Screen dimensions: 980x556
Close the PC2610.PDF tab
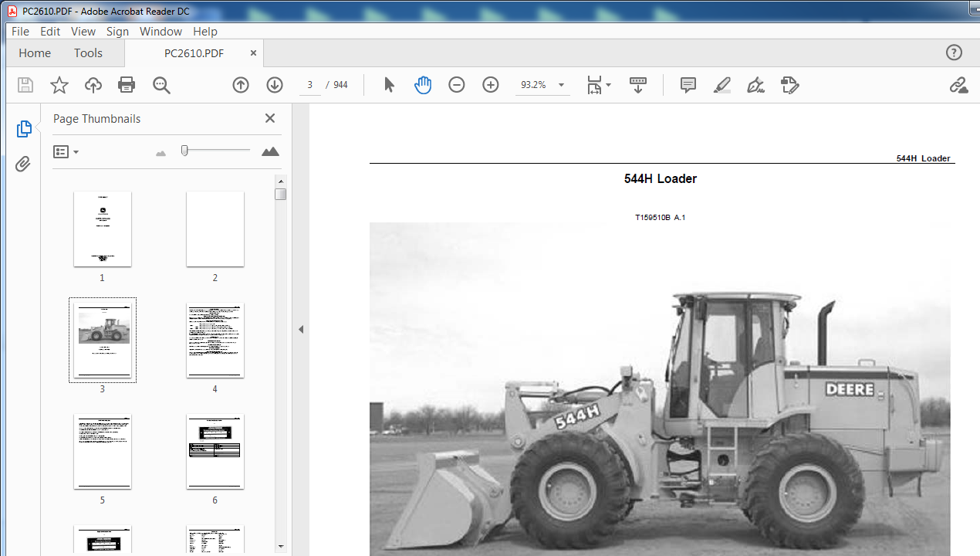pos(253,53)
